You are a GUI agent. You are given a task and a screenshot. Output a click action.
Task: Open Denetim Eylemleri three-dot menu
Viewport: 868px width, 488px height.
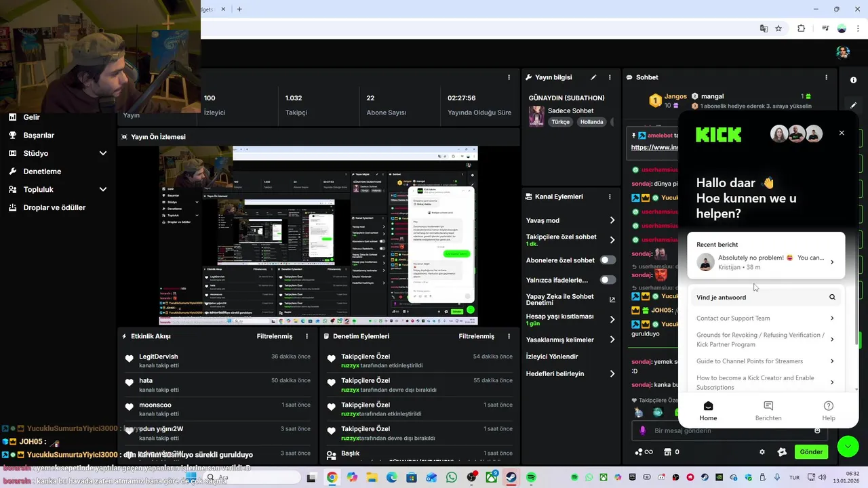(509, 336)
